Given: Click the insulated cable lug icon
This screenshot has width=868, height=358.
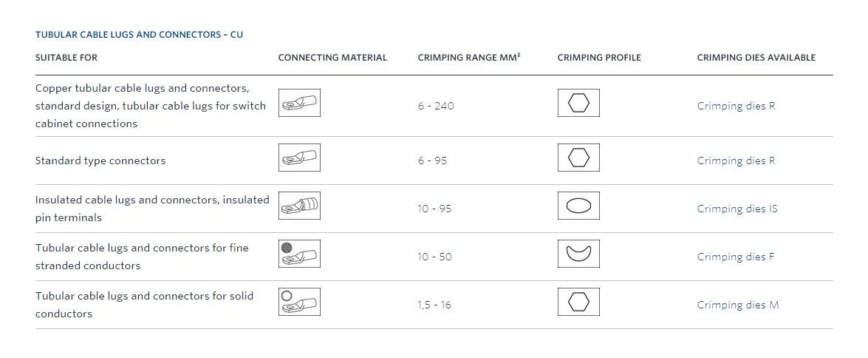Looking at the screenshot, I should [x=299, y=206].
